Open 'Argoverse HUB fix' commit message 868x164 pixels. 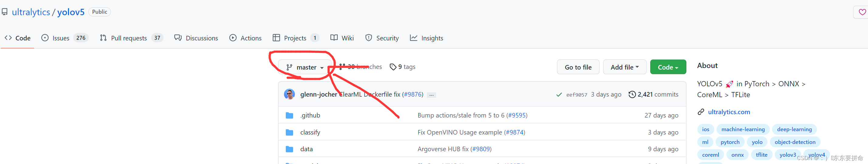point(443,149)
